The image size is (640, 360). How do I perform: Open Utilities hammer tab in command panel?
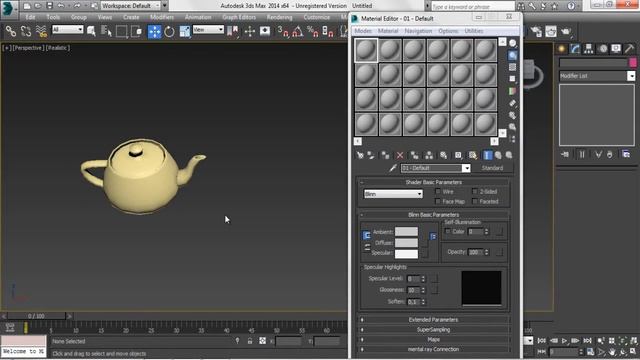[x=629, y=49]
